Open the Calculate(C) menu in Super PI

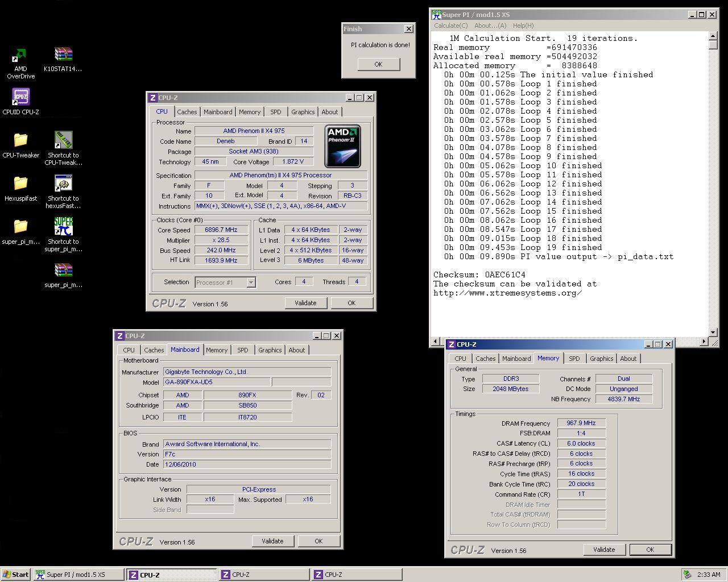tap(450, 26)
